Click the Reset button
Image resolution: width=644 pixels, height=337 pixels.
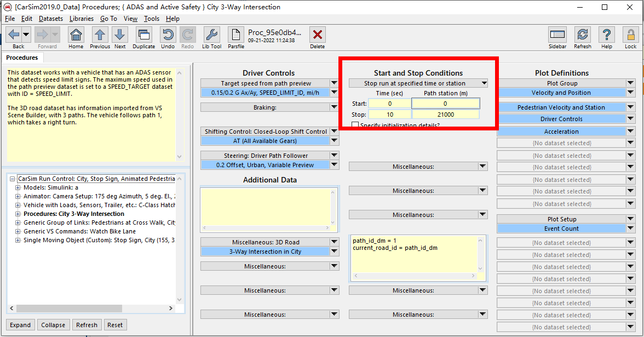115,324
